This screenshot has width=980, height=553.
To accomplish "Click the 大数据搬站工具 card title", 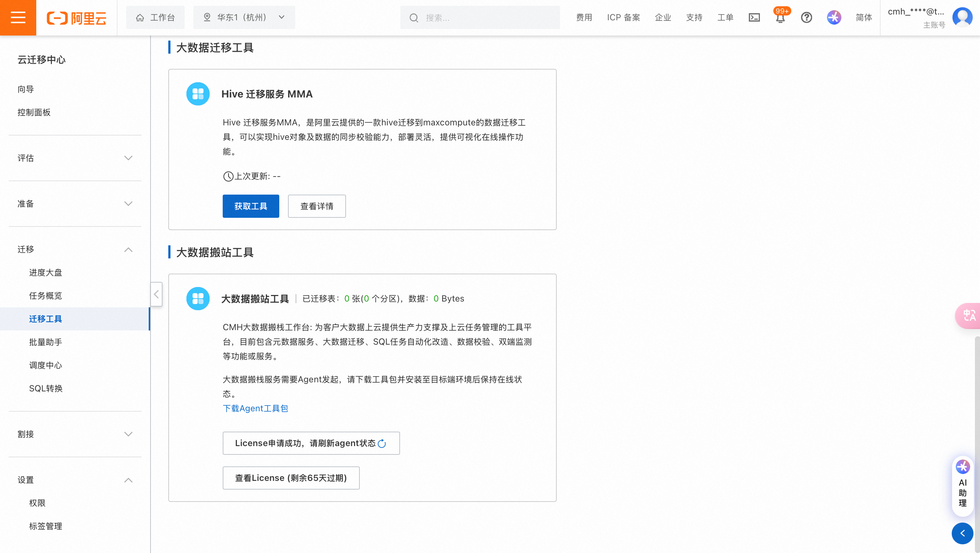I will 255,299.
